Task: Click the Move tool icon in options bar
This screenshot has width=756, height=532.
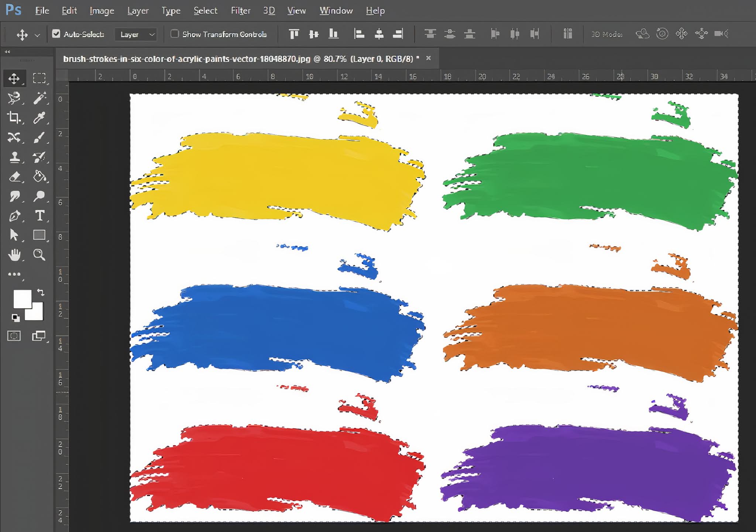Action: (22, 35)
